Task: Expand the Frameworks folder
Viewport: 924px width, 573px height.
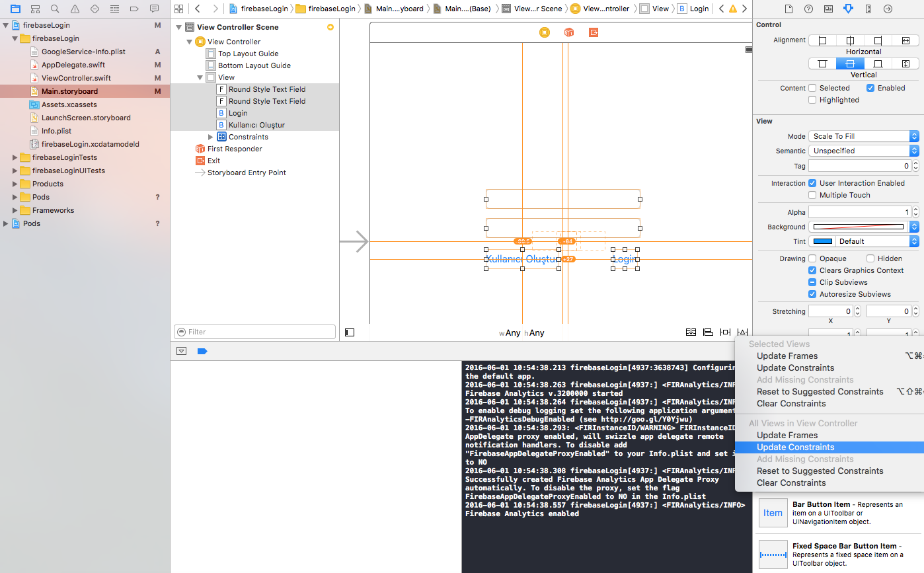Action: click(15, 210)
